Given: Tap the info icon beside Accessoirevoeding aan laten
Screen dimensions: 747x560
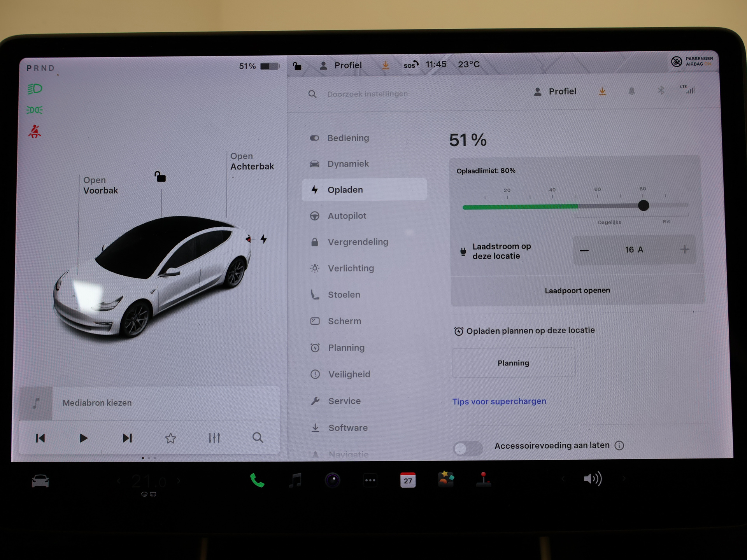Looking at the screenshot, I should pyautogui.click(x=619, y=446).
